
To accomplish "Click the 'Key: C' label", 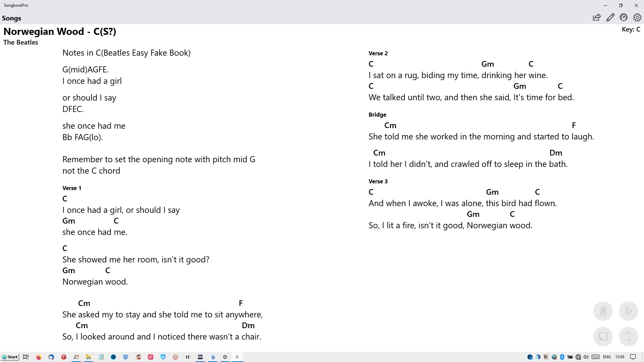I will [631, 29].
